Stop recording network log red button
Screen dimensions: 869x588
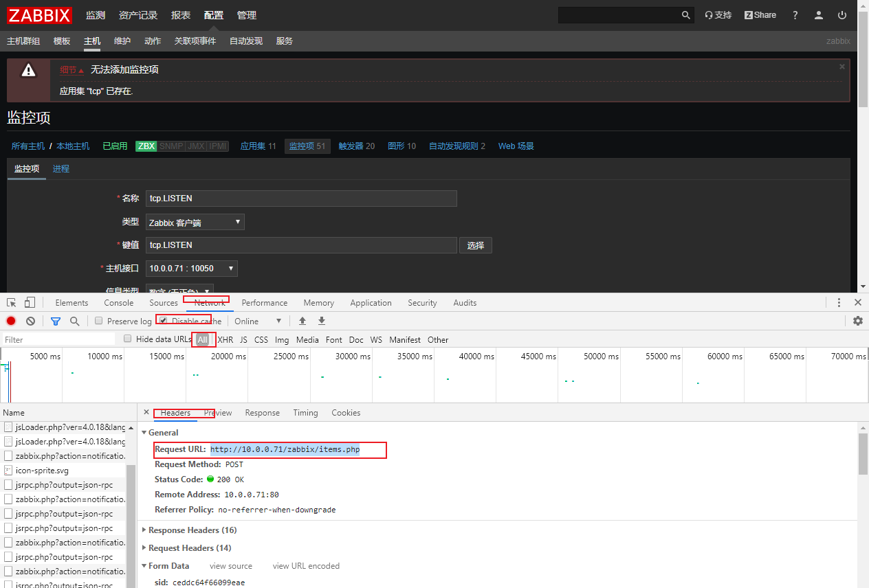click(11, 321)
